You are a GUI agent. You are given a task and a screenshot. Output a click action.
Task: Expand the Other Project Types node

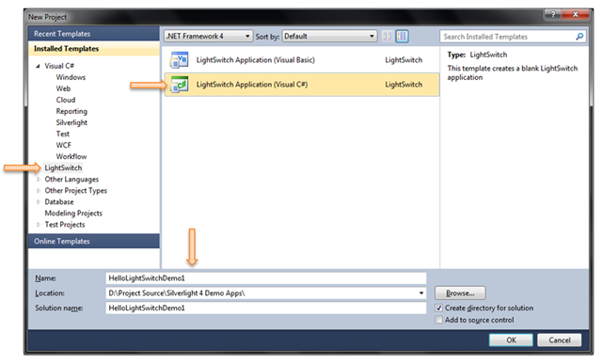tap(38, 190)
